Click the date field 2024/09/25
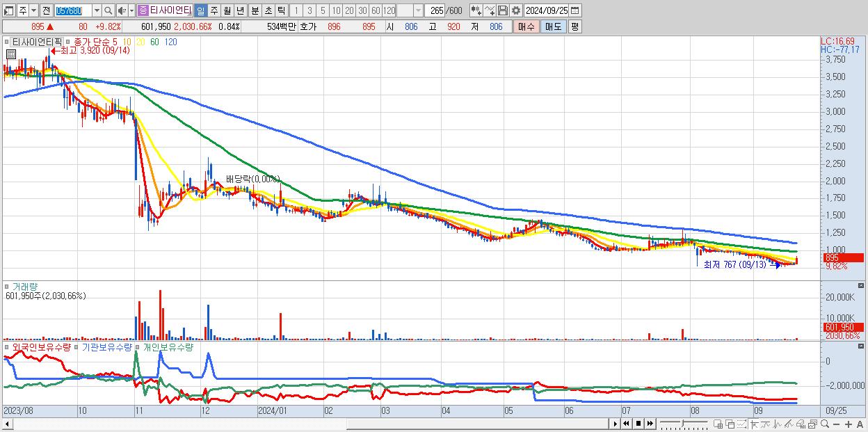Screen dimensions: 868x432 (x=546, y=10)
